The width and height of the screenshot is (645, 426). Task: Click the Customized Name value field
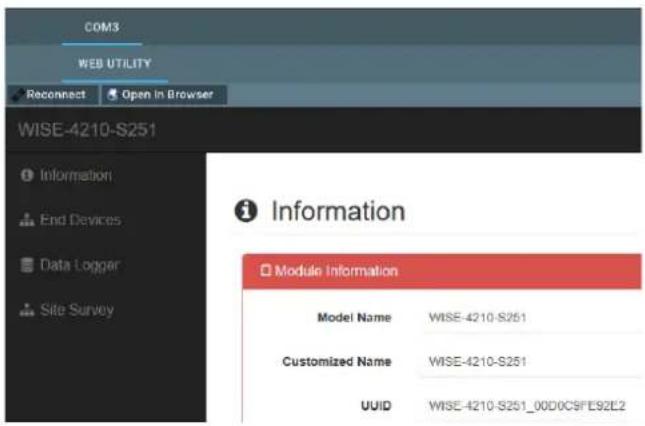pyautogui.click(x=533, y=362)
